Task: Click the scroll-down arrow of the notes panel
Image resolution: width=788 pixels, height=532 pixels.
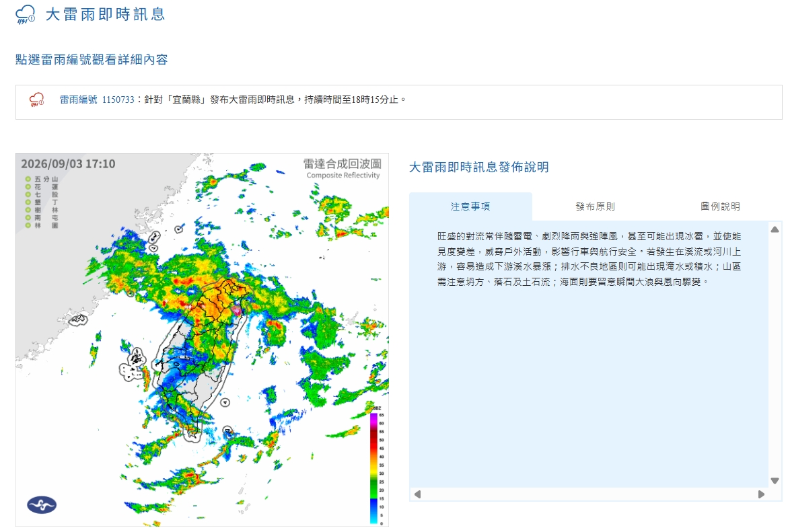Action: 775,481
